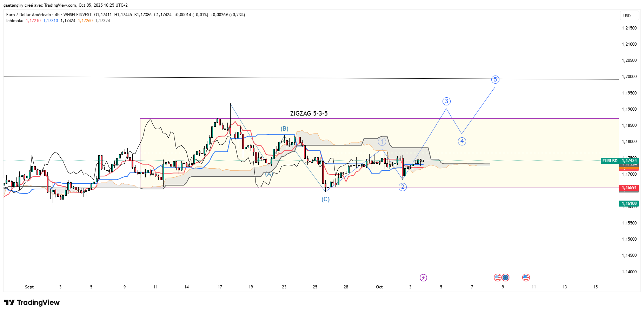Open the standalone US flag event near date 11
The image size is (644, 313).
526,278
